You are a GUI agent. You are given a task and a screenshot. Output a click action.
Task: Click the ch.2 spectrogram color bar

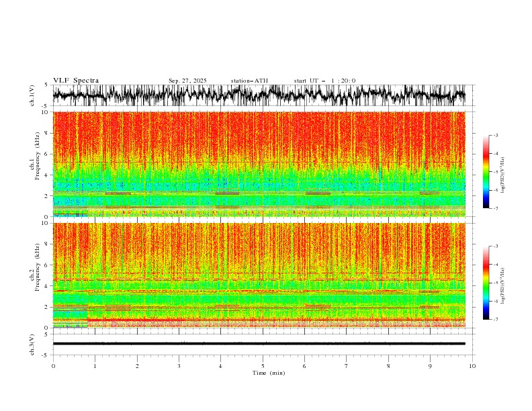(x=486, y=283)
